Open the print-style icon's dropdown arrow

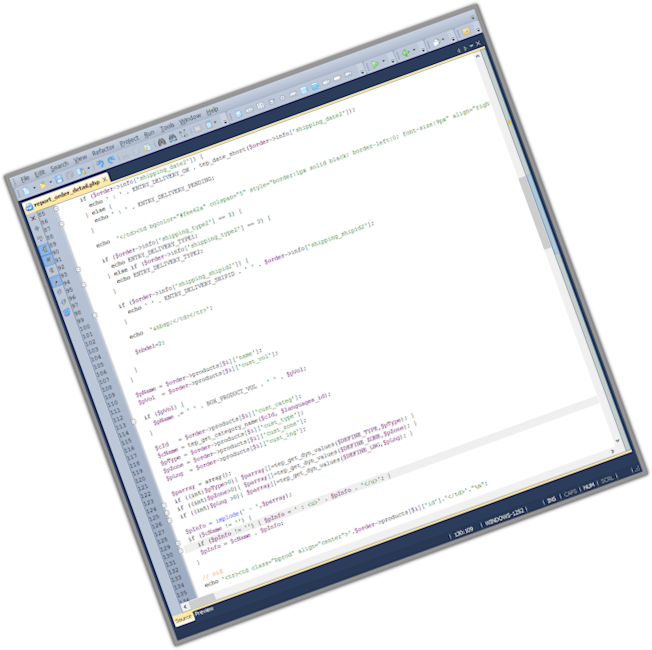tap(443, 39)
